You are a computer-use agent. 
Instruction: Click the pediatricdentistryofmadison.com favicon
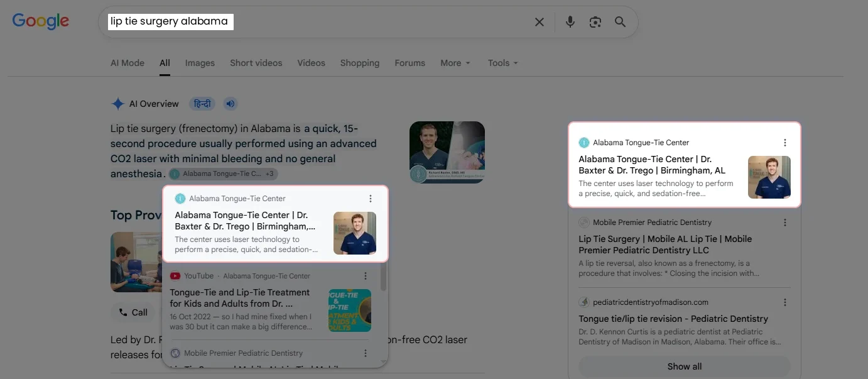point(583,302)
